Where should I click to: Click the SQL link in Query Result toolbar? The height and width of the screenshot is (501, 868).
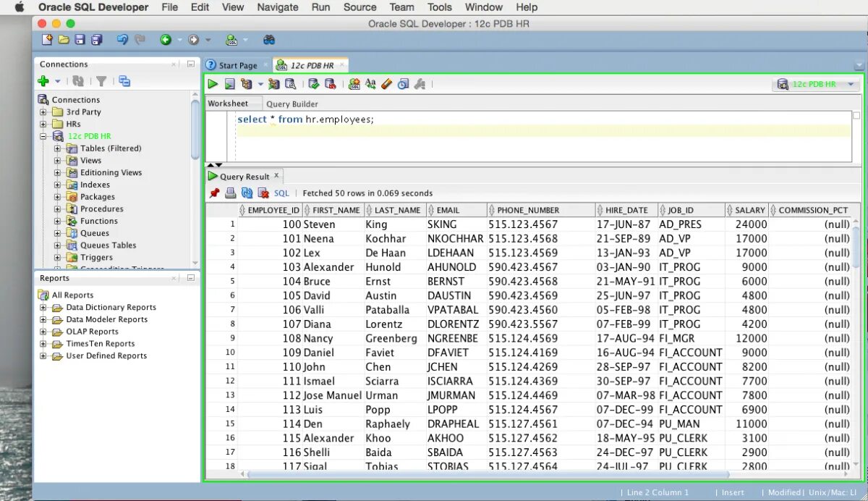[x=281, y=193]
